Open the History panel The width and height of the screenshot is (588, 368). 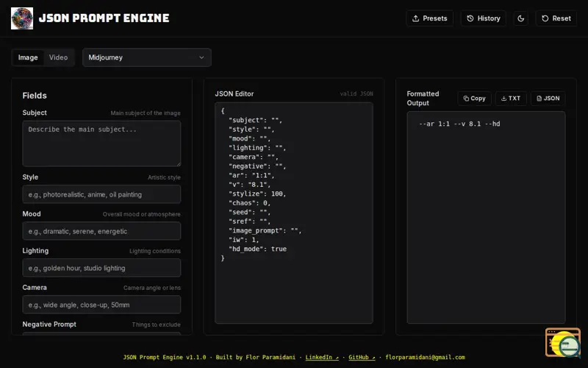point(483,18)
